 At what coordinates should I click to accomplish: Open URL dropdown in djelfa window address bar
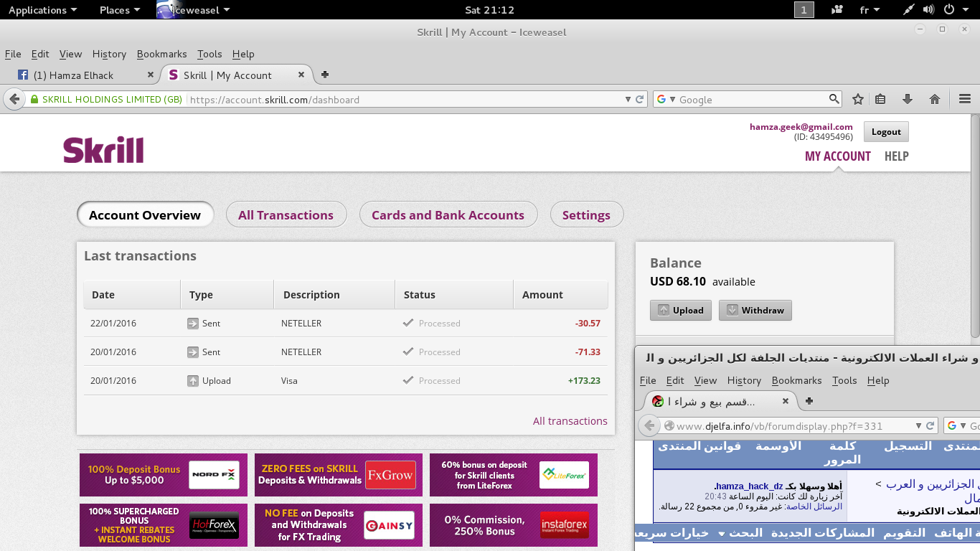coord(918,426)
